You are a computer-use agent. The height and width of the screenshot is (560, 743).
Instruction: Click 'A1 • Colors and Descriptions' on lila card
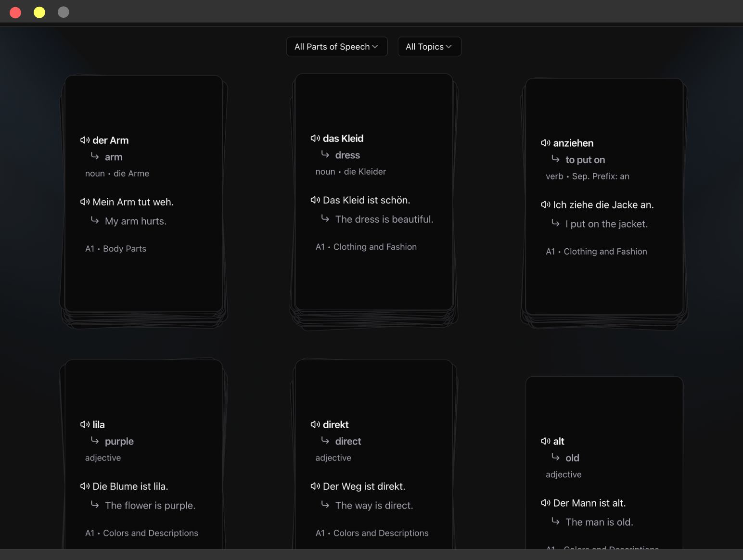[x=141, y=533]
